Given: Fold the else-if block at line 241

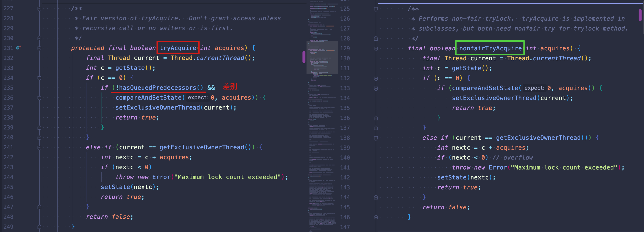Looking at the screenshot, I should [39, 148].
